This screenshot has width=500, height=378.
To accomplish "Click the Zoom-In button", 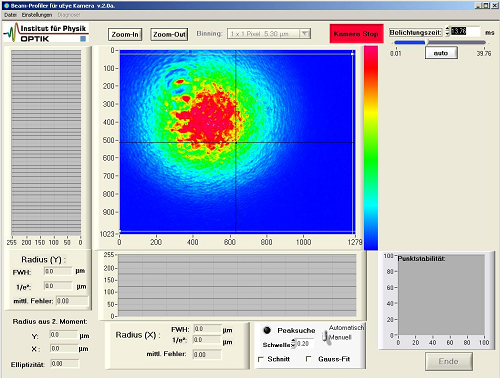I will [125, 34].
